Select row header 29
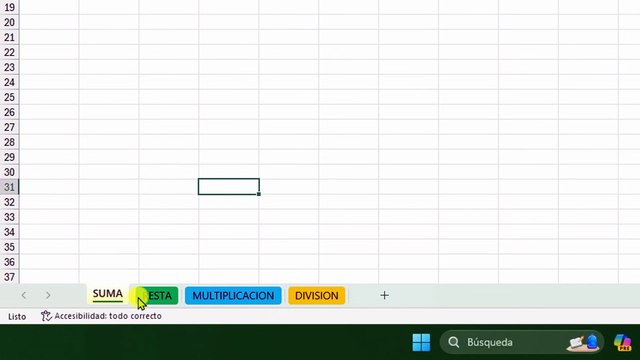The width and height of the screenshot is (640, 360). (9, 157)
